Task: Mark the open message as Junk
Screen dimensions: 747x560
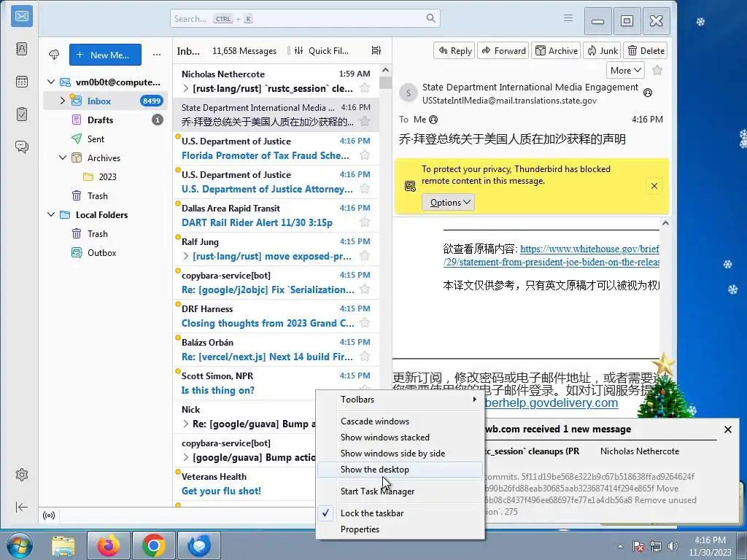Action: click(x=602, y=50)
